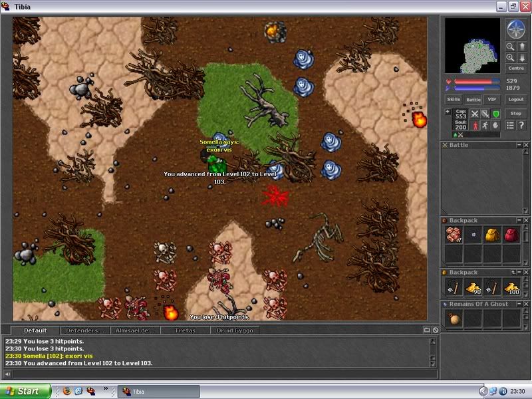This screenshot has height=399, width=532.
Task: Toggle stand-while-fighting red figure mode
Action: tap(475, 126)
